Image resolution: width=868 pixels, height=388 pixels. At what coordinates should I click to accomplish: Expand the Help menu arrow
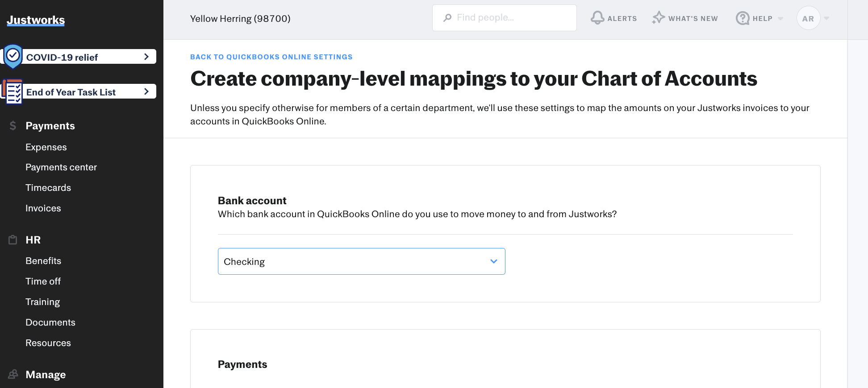click(780, 19)
